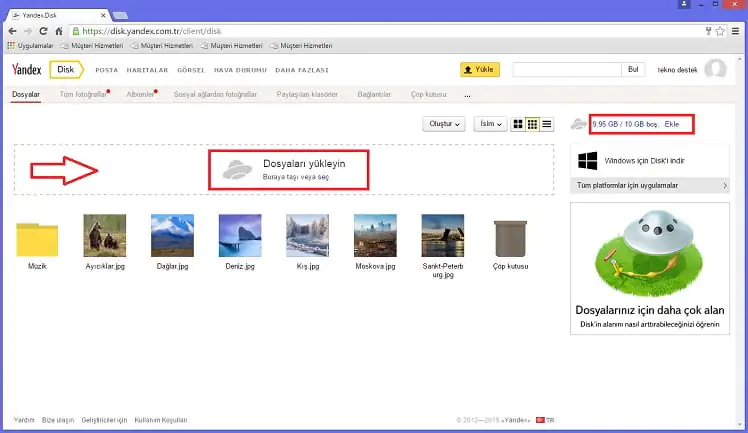This screenshot has width=748, height=433.
Task: Expand Tüm platformlar için uygulamalar
Action: tap(650, 186)
